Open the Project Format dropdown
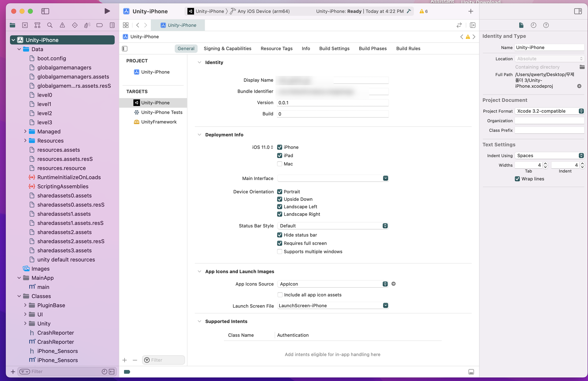Image resolution: width=588 pixels, height=381 pixels. pyautogui.click(x=549, y=111)
